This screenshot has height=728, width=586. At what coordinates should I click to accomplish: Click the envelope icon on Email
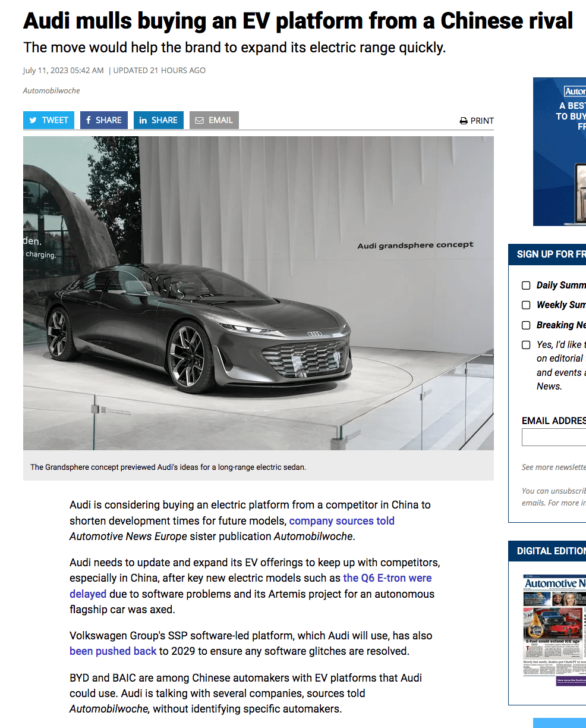[200, 120]
